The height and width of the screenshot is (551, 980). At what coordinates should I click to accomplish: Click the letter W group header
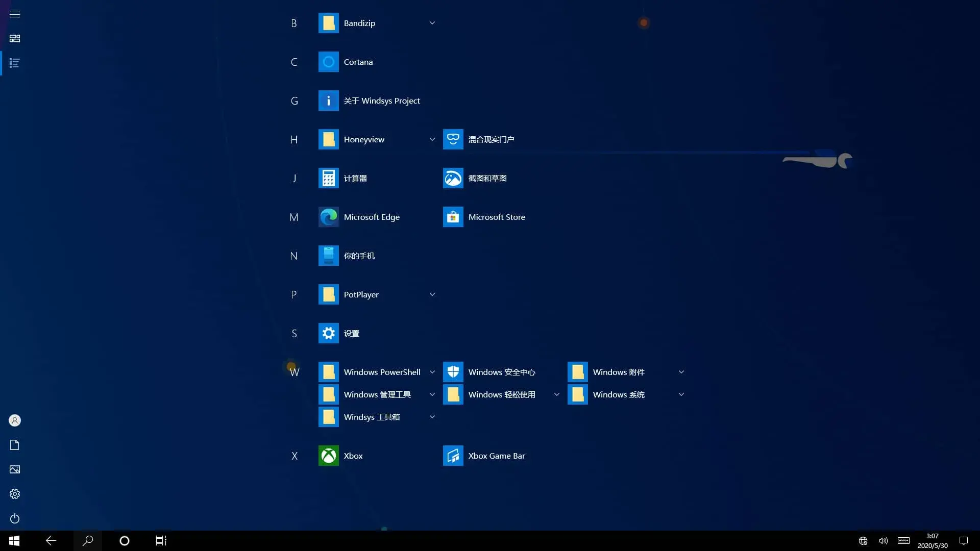coord(294,372)
